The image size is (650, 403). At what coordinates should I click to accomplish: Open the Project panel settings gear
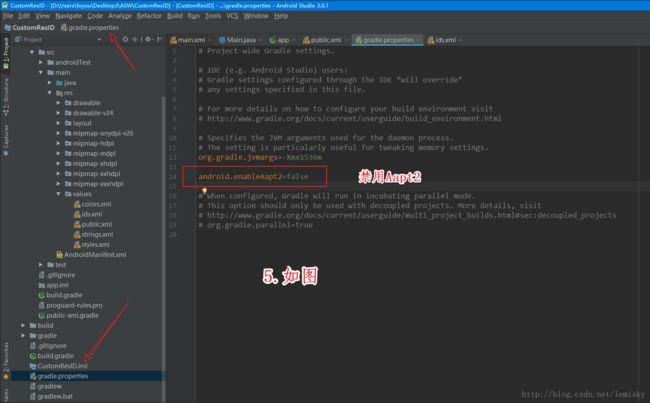coord(148,39)
